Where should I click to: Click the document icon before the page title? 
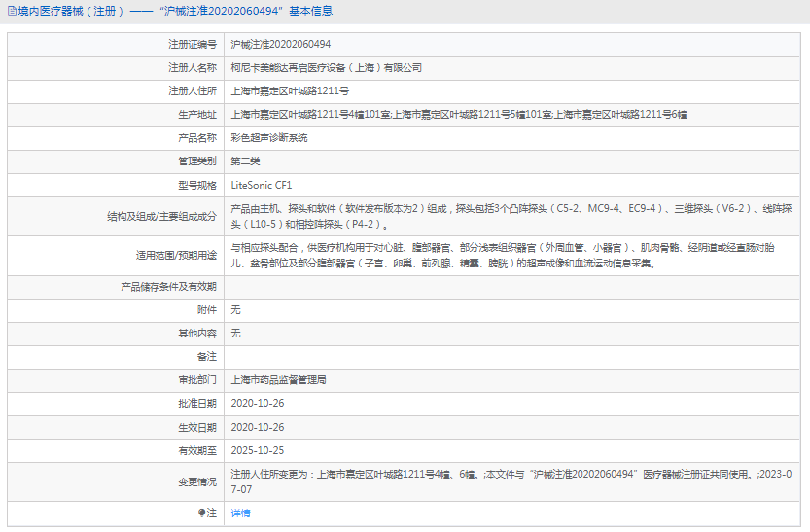click(x=12, y=11)
